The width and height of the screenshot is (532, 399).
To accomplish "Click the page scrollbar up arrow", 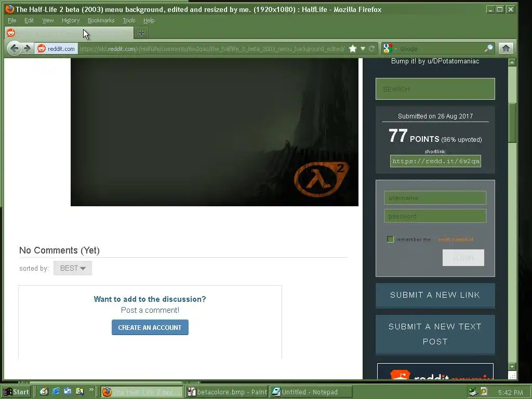I will pyautogui.click(x=512, y=62).
